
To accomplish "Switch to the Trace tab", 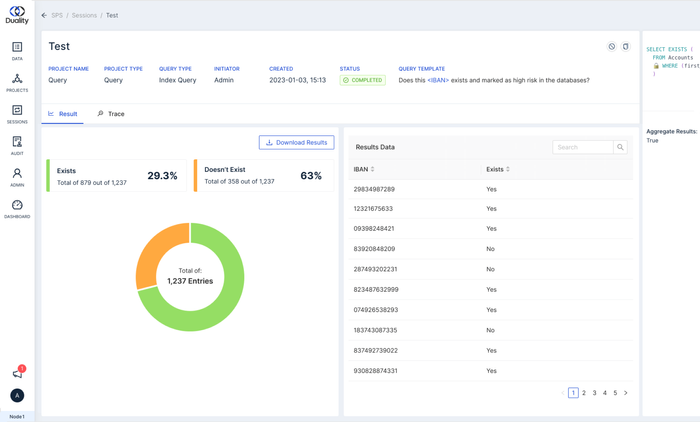I will coord(111,114).
